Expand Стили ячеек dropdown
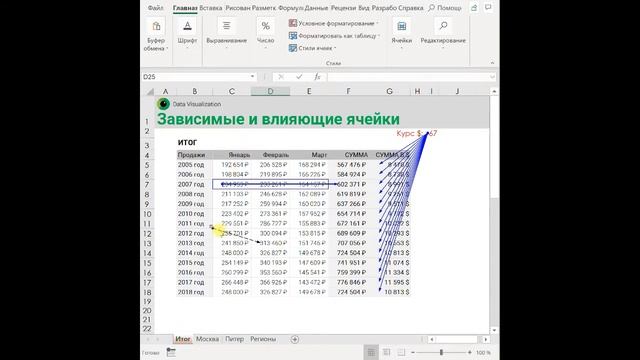640x360 pixels. [x=335, y=48]
